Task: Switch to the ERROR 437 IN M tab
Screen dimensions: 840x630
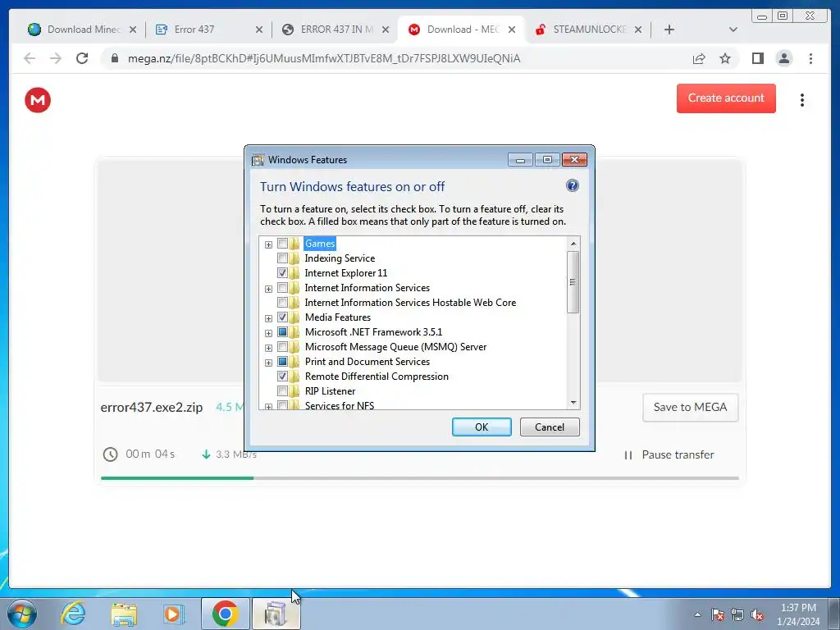Action: 336,30
